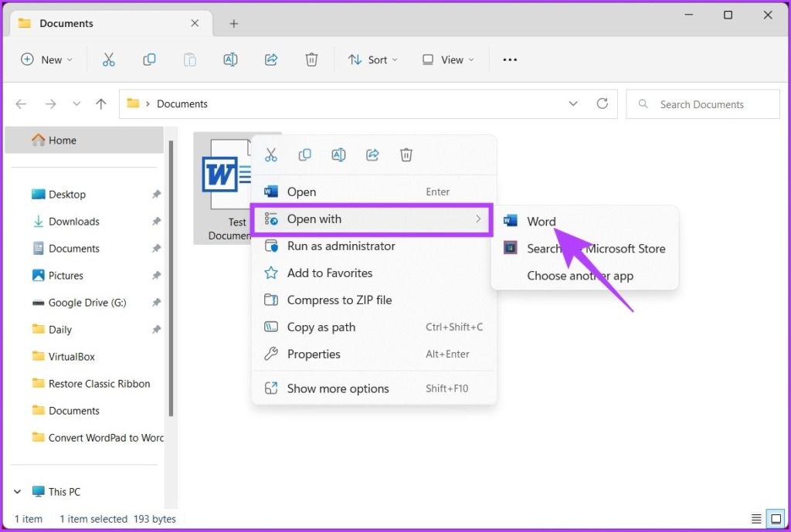Image resolution: width=791 pixels, height=532 pixels.
Task: Choose Word from the Open with submenu
Action: pos(541,222)
